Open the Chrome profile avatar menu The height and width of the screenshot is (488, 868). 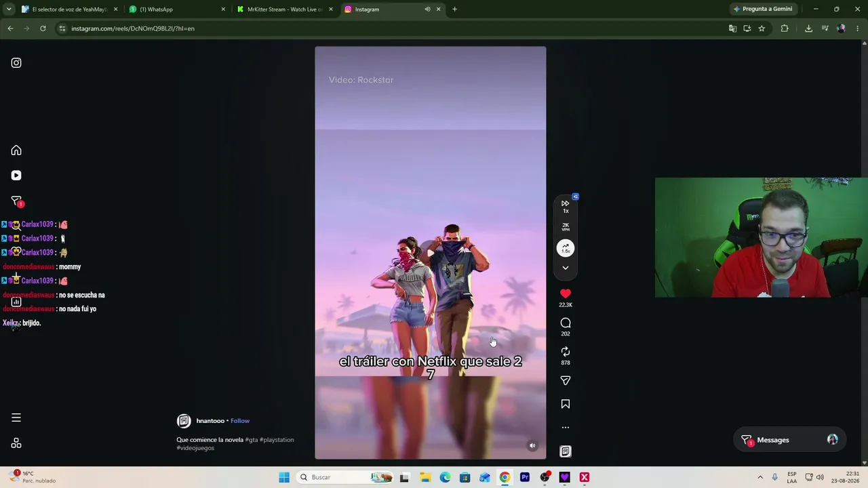[841, 28]
